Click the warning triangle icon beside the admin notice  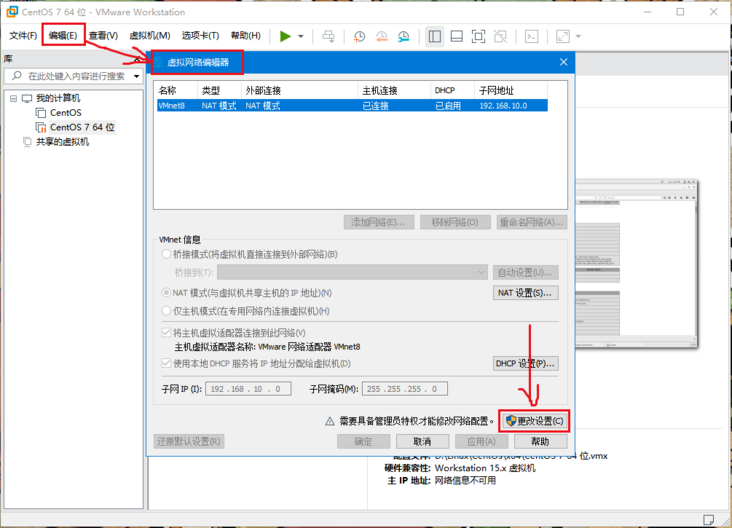coord(330,422)
